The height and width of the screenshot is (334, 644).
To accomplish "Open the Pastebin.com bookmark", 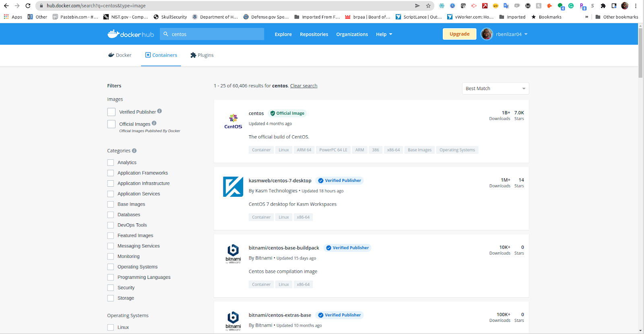I will [x=76, y=17].
